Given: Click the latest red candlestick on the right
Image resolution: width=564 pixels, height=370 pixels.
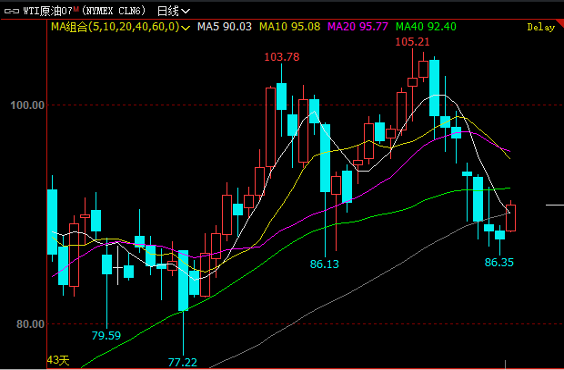Looking at the screenshot, I should [511, 218].
